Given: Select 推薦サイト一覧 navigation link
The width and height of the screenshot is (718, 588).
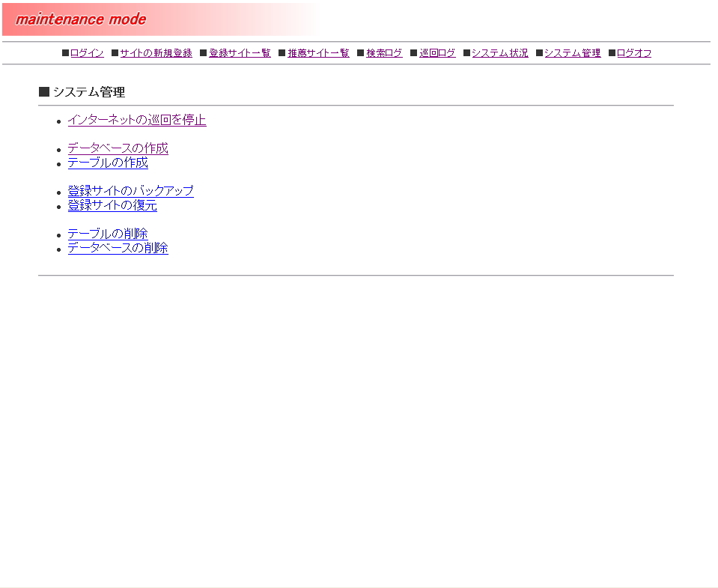Looking at the screenshot, I should coord(318,53).
